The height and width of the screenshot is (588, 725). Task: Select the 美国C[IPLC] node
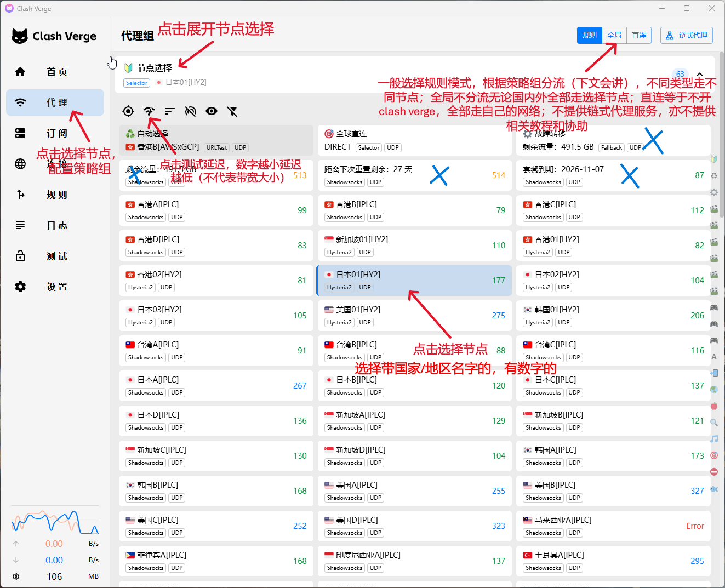216,526
